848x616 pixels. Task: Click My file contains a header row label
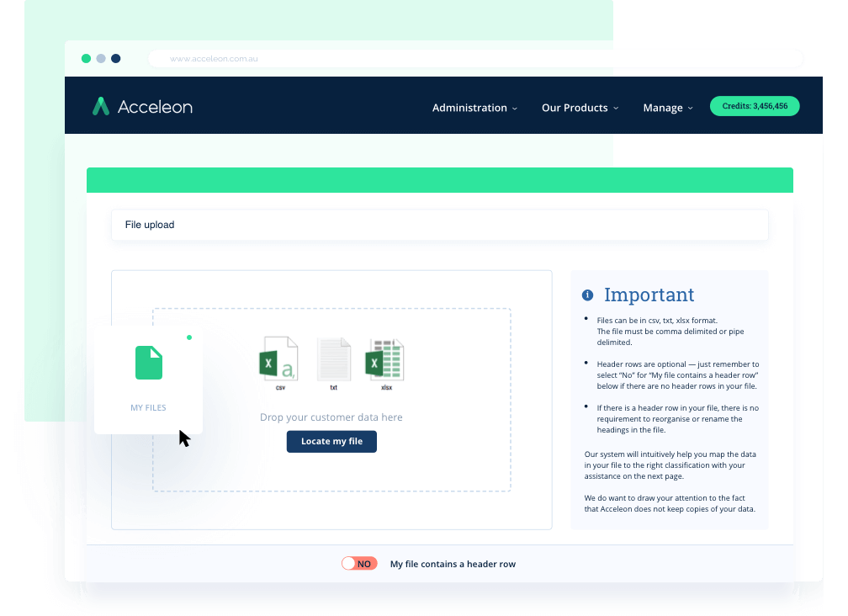click(453, 564)
